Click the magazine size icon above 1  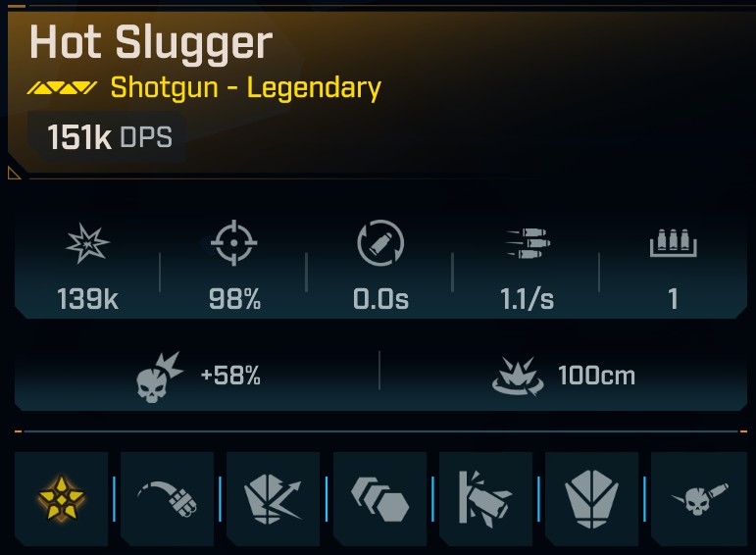pyautogui.click(x=673, y=242)
